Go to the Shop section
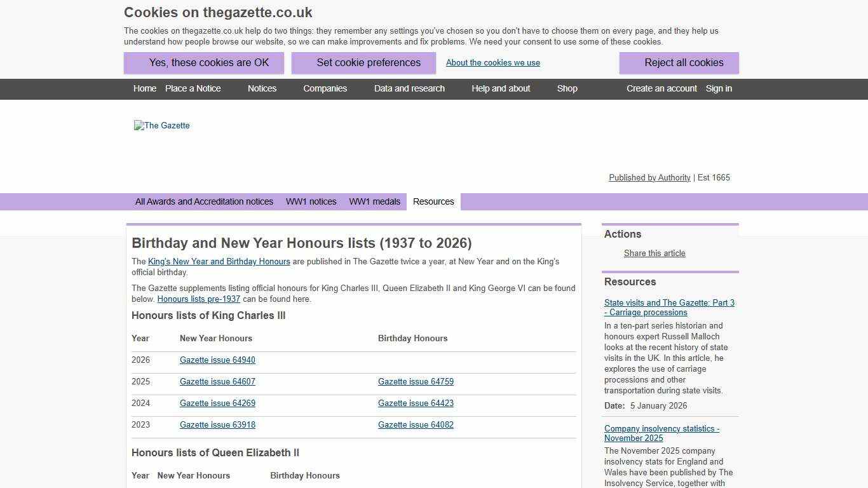The image size is (868, 488). click(x=567, y=89)
